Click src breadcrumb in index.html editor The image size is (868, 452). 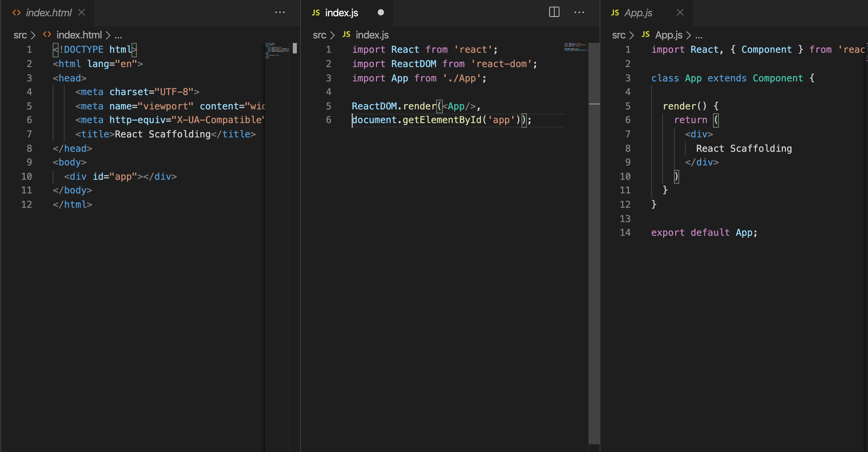coord(20,35)
